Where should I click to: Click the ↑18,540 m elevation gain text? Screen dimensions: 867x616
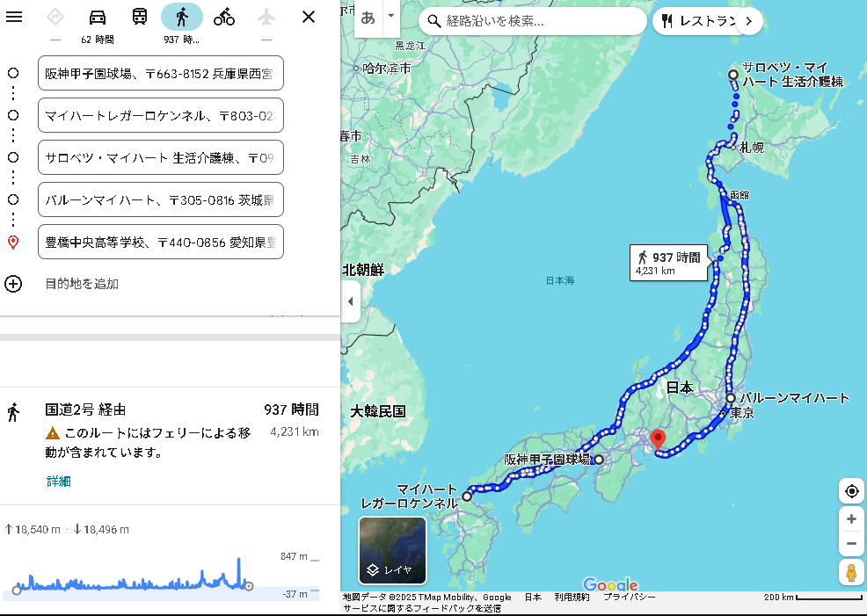(32, 529)
